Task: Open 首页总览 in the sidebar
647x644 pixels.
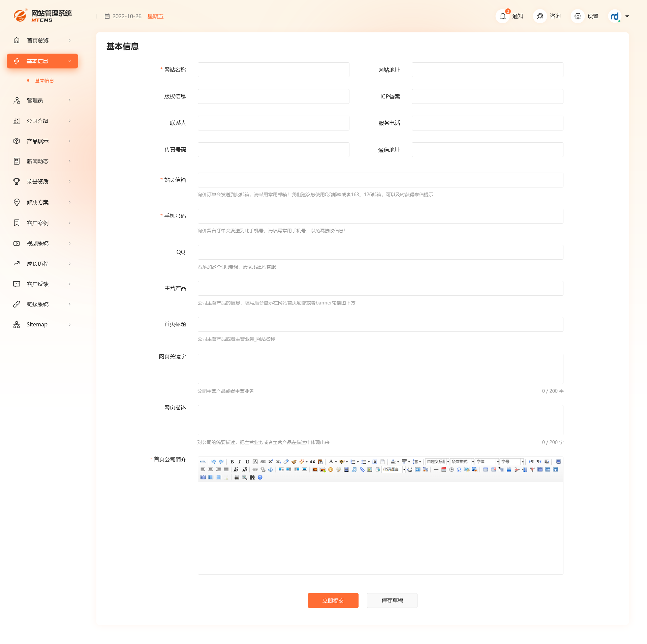Action: pos(42,40)
